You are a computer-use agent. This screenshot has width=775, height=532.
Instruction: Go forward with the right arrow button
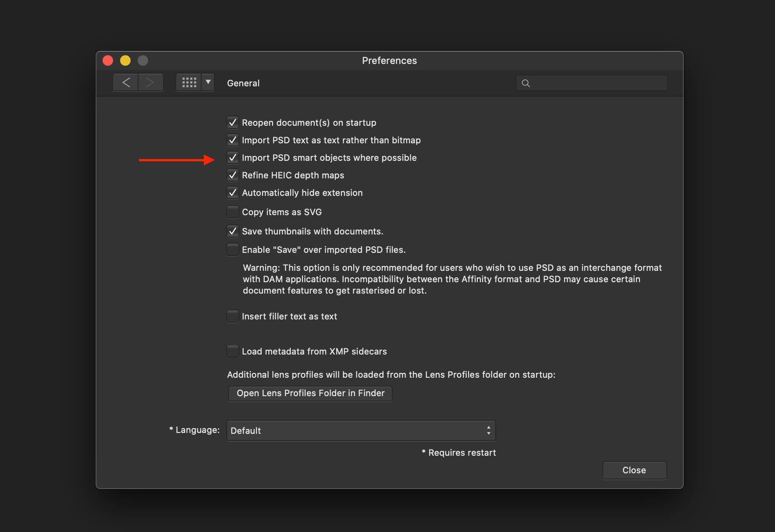(x=151, y=82)
